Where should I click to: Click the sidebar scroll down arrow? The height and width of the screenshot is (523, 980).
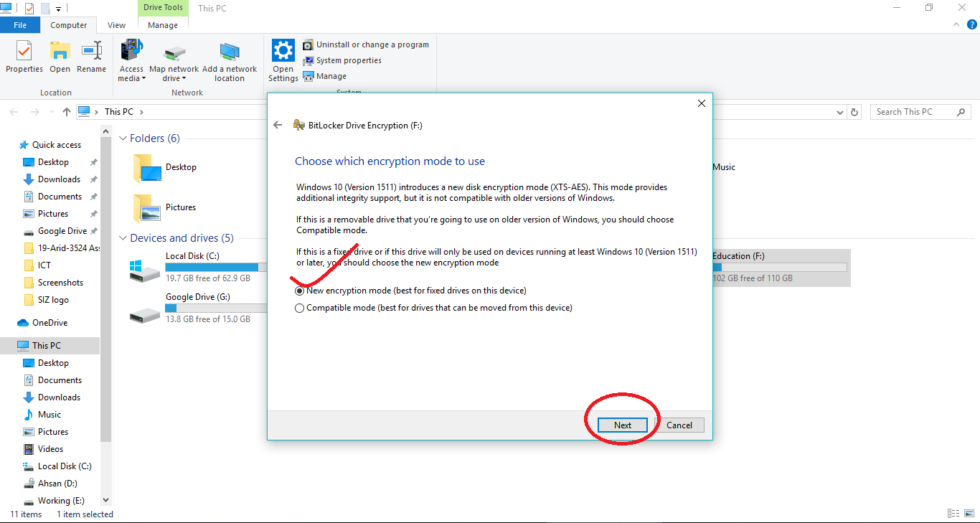106,500
